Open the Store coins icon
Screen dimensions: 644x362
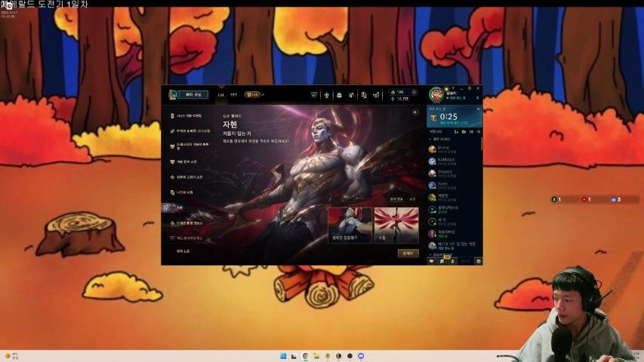coord(376,95)
